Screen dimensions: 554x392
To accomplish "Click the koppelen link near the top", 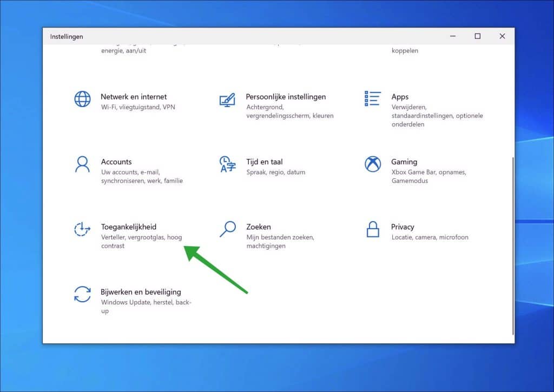I will (x=405, y=50).
